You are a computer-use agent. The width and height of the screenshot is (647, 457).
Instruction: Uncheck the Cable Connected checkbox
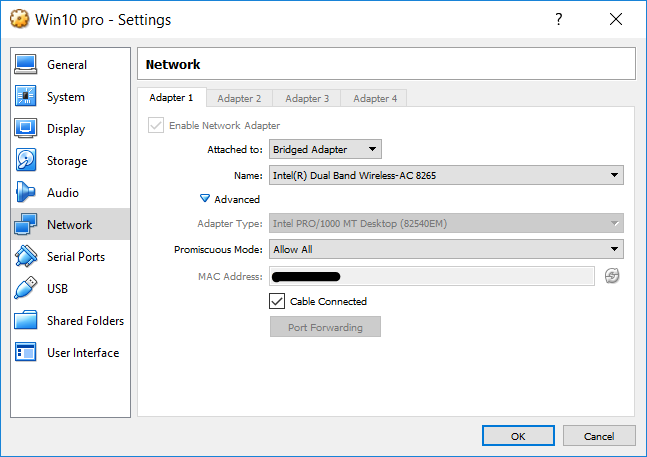point(277,301)
